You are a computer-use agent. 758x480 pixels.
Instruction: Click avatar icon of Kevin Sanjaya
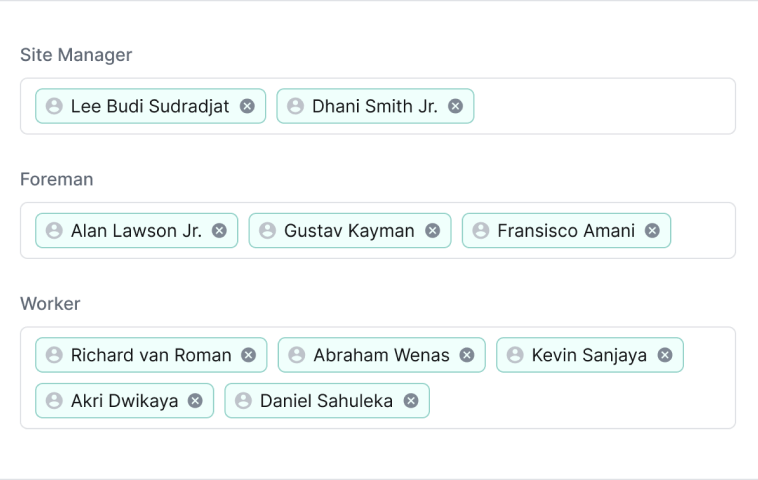click(515, 355)
